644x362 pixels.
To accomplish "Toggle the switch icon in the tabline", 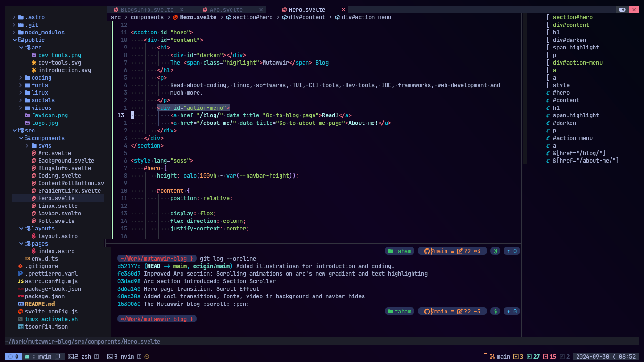I will point(622,9).
